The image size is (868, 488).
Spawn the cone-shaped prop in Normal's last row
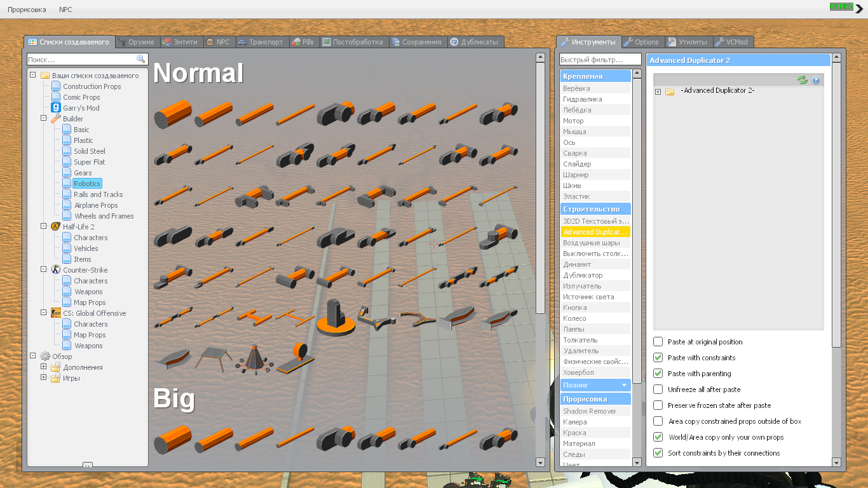(x=254, y=359)
